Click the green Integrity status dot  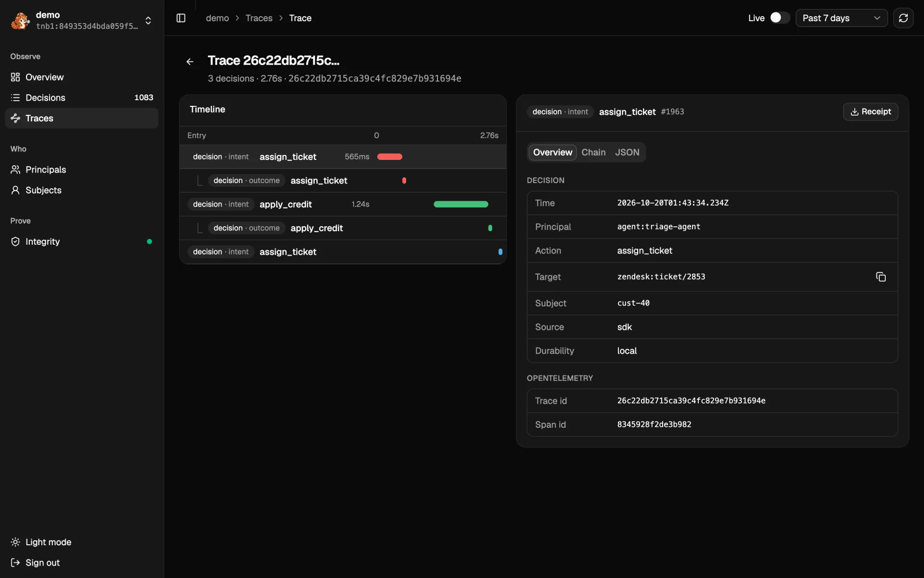pos(149,242)
